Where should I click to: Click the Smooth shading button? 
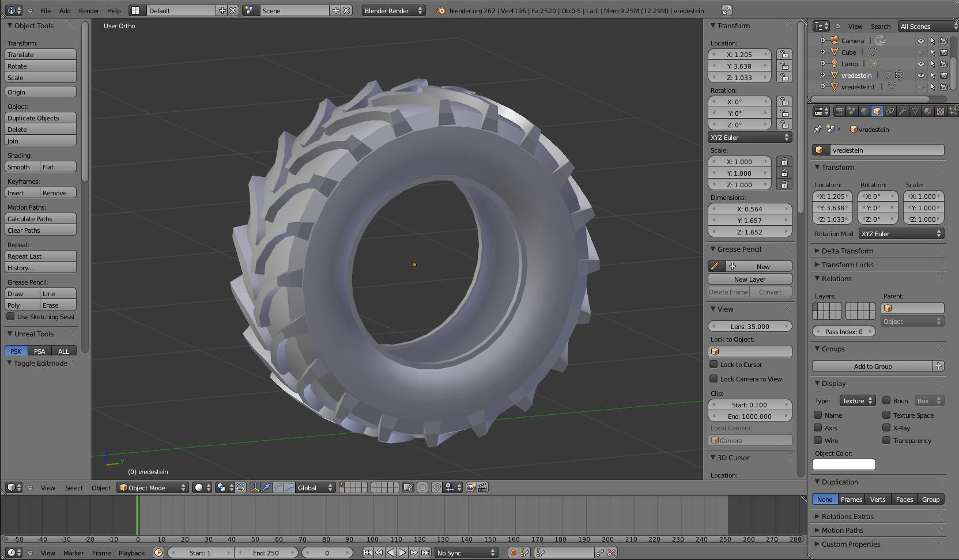[x=22, y=167]
